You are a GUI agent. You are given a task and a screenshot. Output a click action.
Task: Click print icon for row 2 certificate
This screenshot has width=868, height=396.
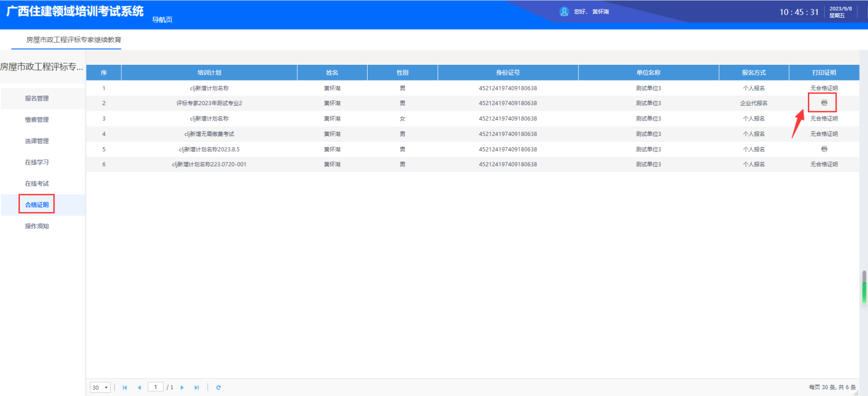point(824,103)
